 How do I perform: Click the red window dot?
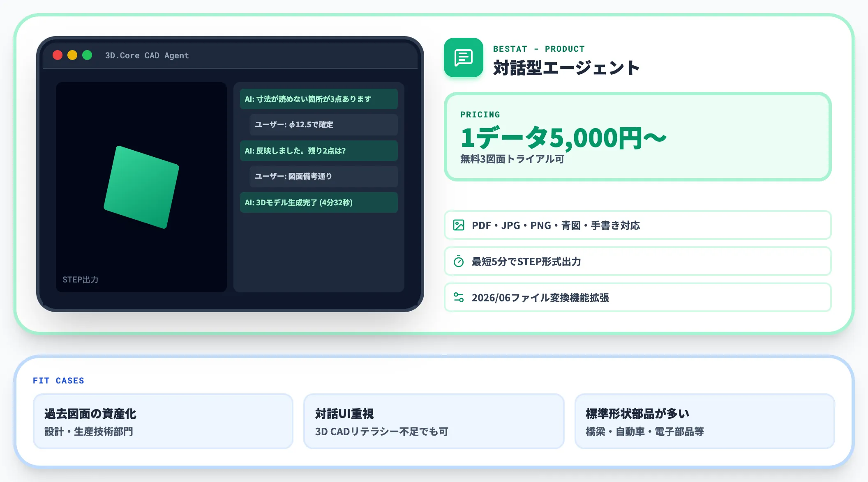coord(58,55)
